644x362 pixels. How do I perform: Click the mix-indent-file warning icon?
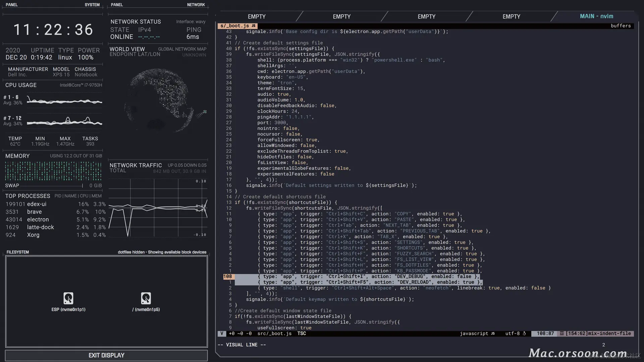pyautogui.click(x=561, y=334)
